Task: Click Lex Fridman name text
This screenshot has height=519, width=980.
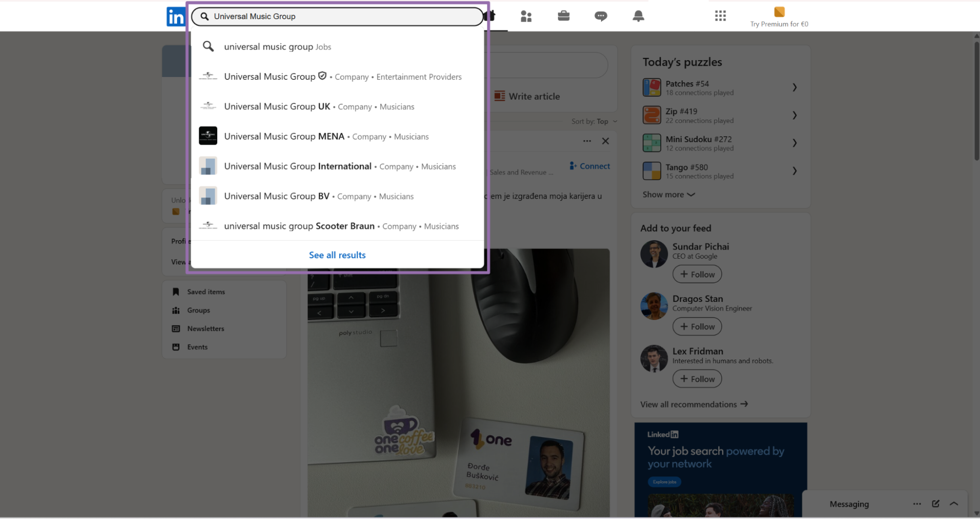Action: click(x=697, y=351)
